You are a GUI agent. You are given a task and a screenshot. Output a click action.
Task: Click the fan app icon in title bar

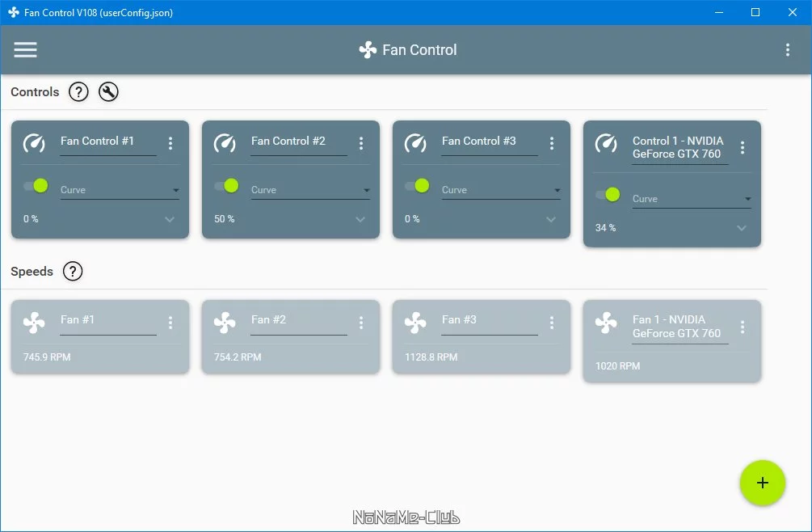[14, 12]
